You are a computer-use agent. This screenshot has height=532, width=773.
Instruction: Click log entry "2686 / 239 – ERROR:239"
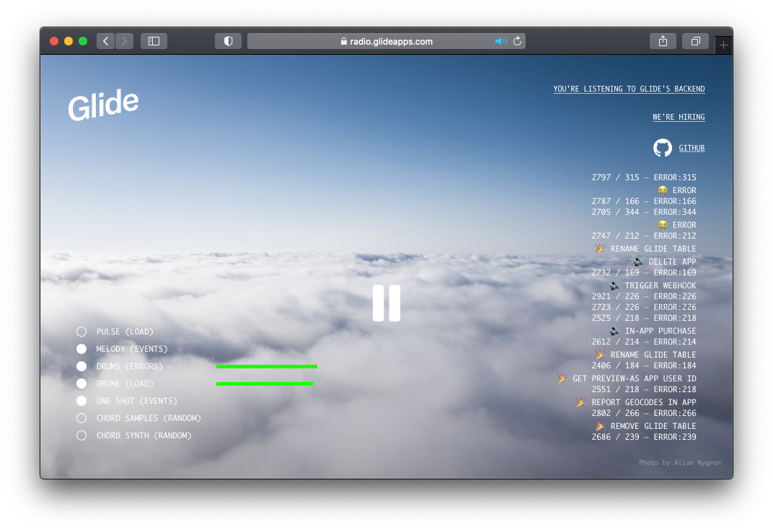tap(644, 437)
